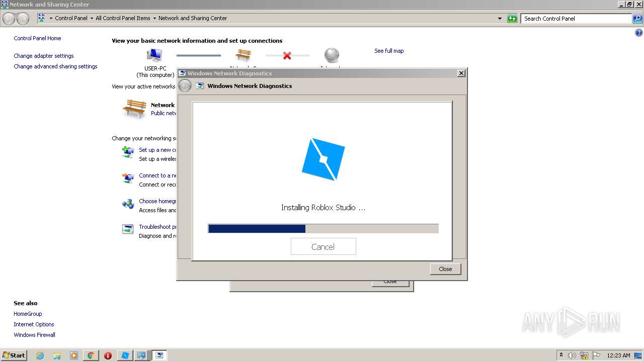
Task: Open dropdown arrow before Control Panel breadcrumb
Action: pos(51,18)
